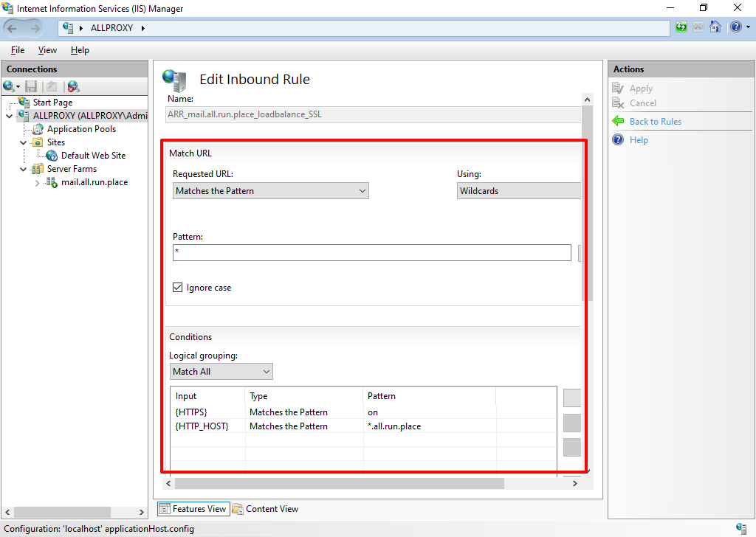Click the scroll-right arrow of rule pane

tap(575, 483)
